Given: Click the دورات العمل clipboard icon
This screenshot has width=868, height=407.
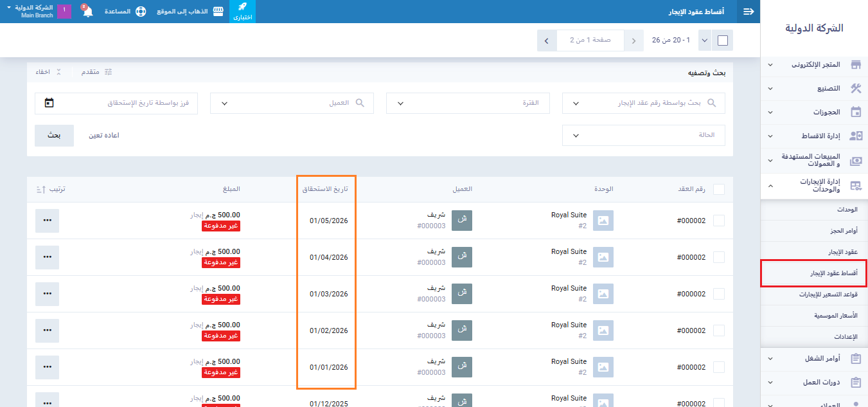Looking at the screenshot, I should click(856, 383).
